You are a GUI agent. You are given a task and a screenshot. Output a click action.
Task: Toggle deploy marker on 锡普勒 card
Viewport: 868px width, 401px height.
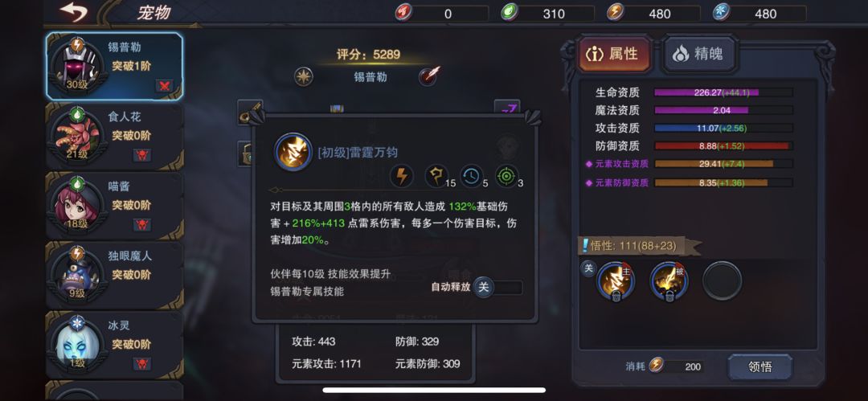[x=164, y=85]
